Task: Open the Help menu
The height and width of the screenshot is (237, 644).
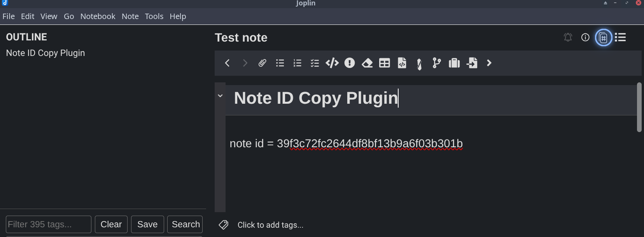Action: [x=178, y=16]
